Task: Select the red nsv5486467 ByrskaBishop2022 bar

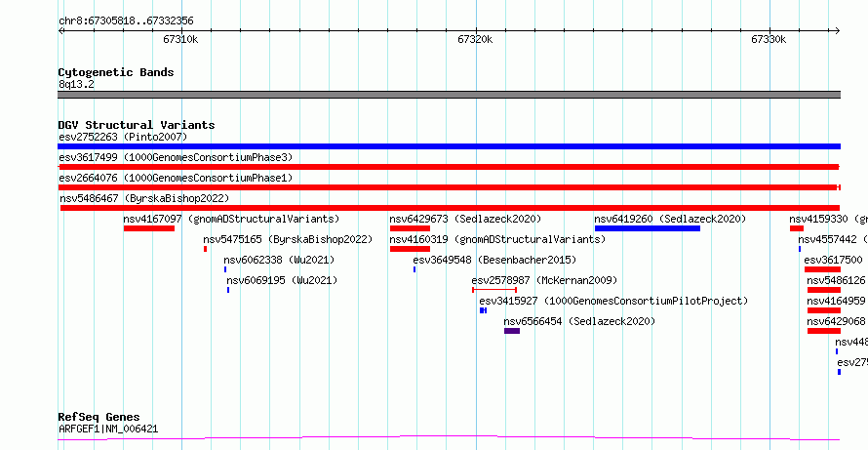Action: 450,208
